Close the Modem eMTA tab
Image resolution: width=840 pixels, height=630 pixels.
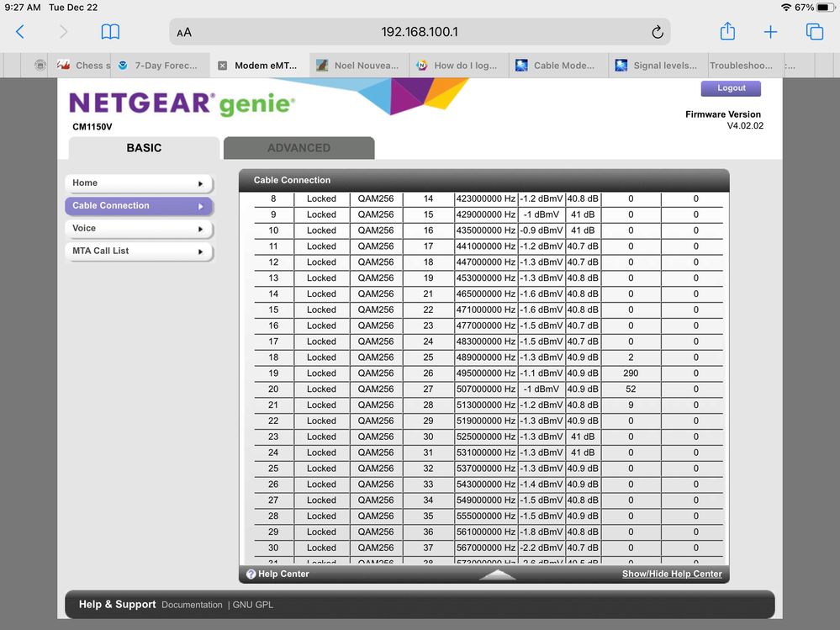222,66
